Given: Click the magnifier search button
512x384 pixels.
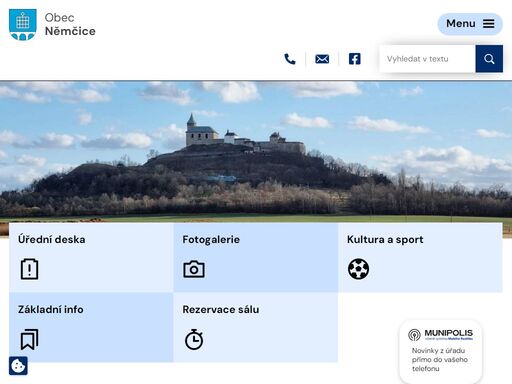Looking at the screenshot, I should tap(489, 59).
